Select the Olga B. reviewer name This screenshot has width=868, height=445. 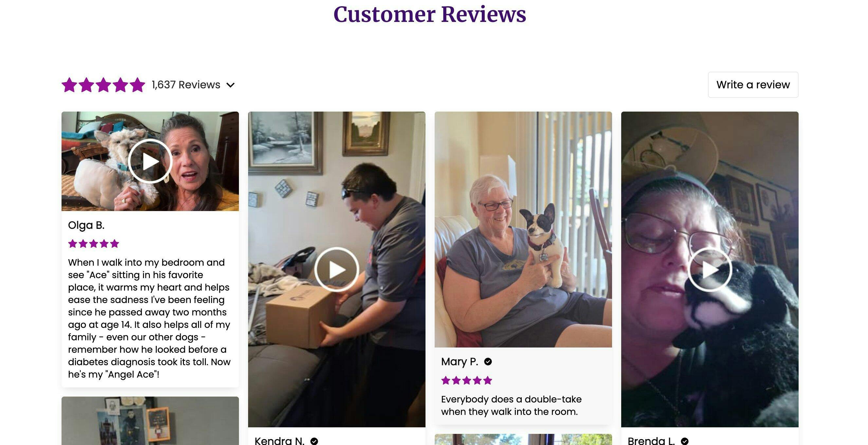pyautogui.click(x=86, y=225)
